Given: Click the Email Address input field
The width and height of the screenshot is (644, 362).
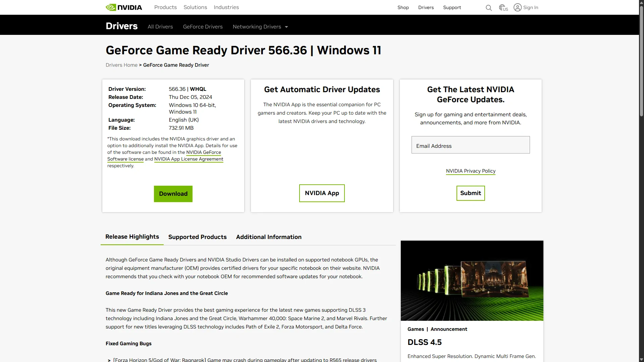Looking at the screenshot, I should [x=470, y=145].
